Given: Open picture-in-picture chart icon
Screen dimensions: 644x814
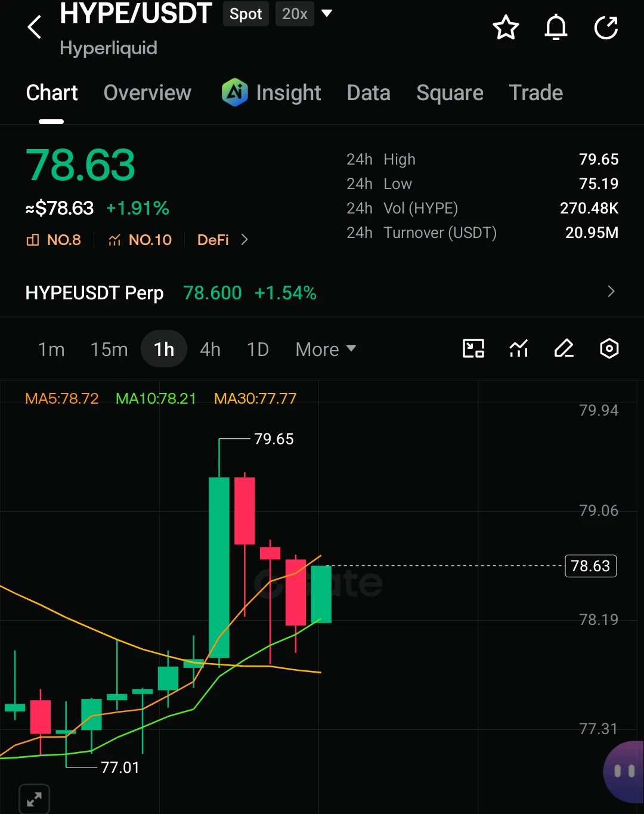Looking at the screenshot, I should point(473,348).
